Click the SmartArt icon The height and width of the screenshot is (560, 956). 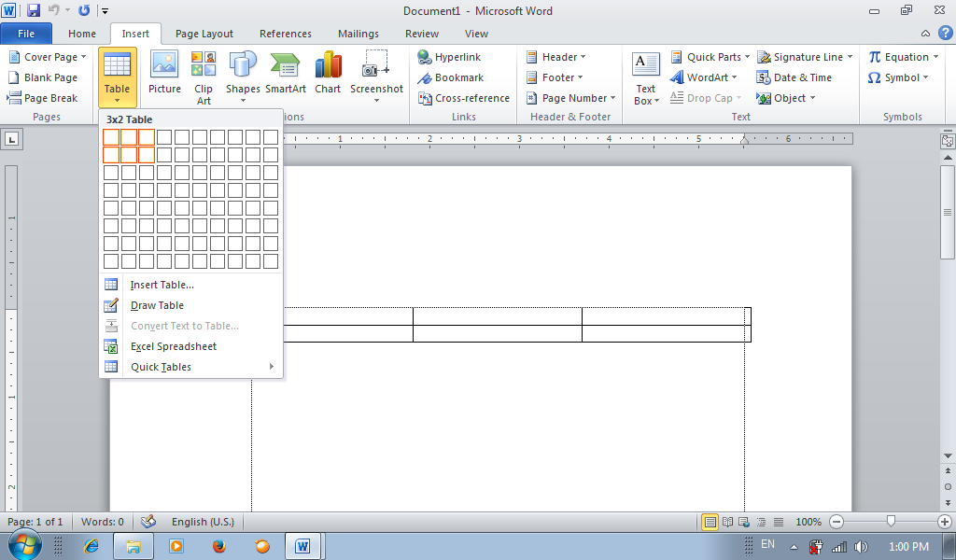click(286, 73)
